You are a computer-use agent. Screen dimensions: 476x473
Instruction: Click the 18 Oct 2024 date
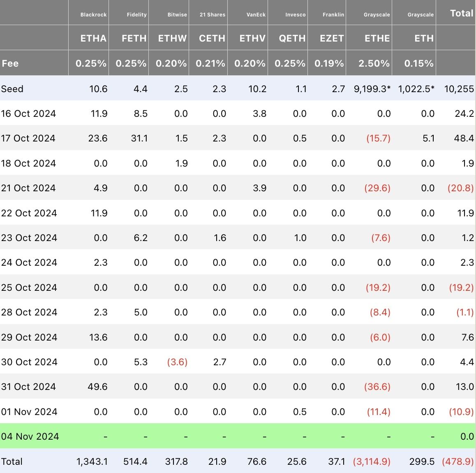coord(28,163)
